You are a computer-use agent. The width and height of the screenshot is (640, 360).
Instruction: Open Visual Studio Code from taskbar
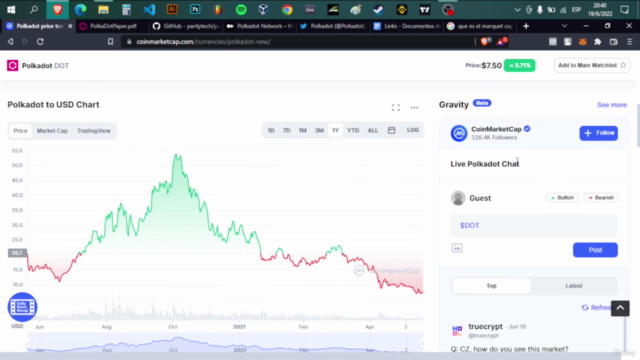(x=149, y=9)
